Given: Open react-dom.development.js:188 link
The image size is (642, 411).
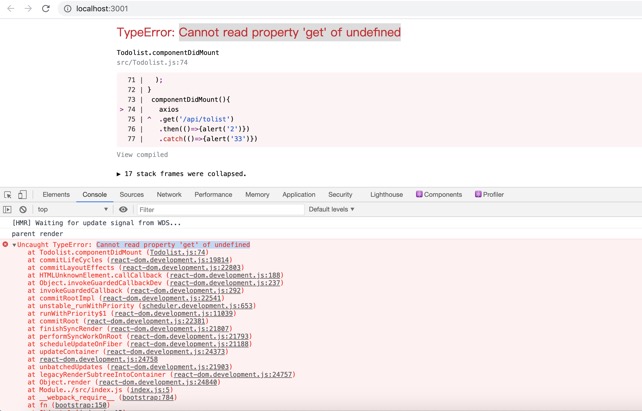Looking at the screenshot, I should [x=225, y=276].
